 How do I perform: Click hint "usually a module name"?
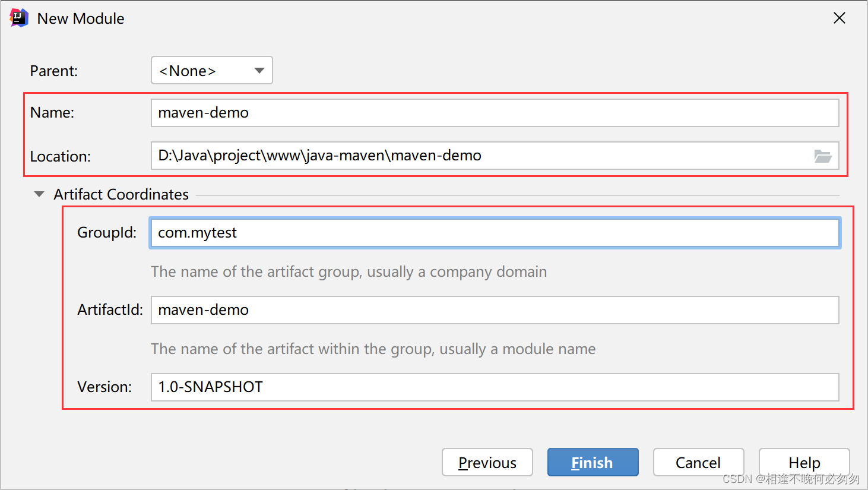517,349
